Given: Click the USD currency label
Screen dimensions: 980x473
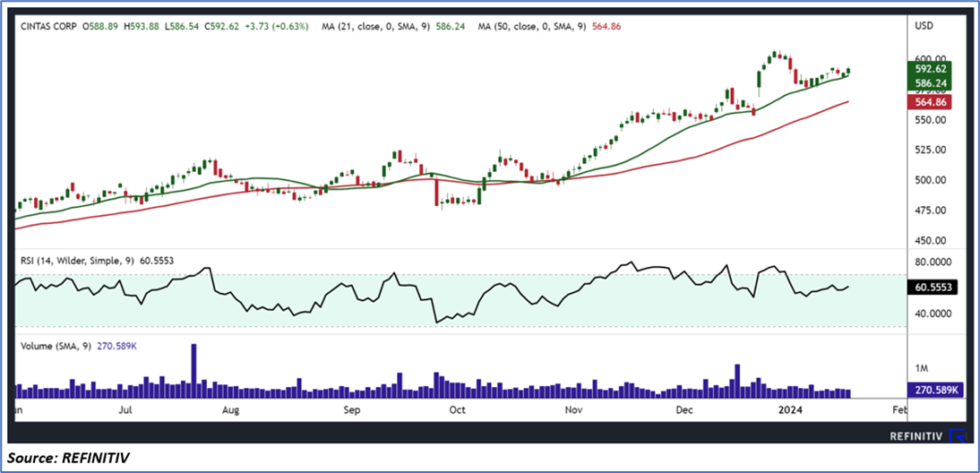Looking at the screenshot, I should pyautogui.click(x=924, y=26).
